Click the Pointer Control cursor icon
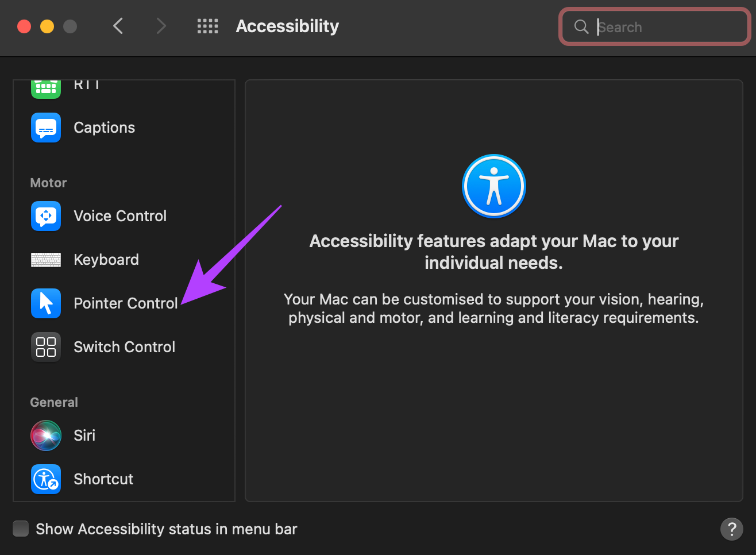The height and width of the screenshot is (555, 756). point(46,303)
